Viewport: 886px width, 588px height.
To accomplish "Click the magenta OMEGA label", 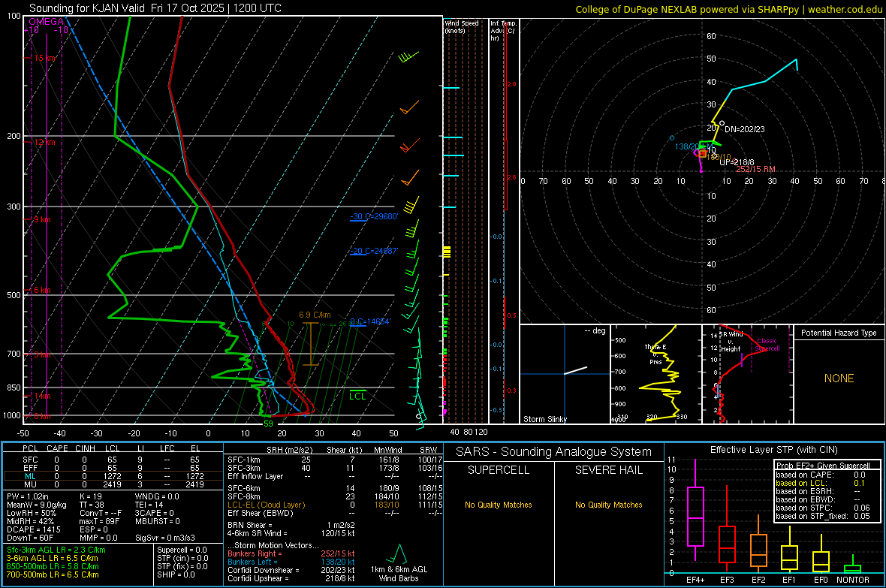I will [x=47, y=22].
